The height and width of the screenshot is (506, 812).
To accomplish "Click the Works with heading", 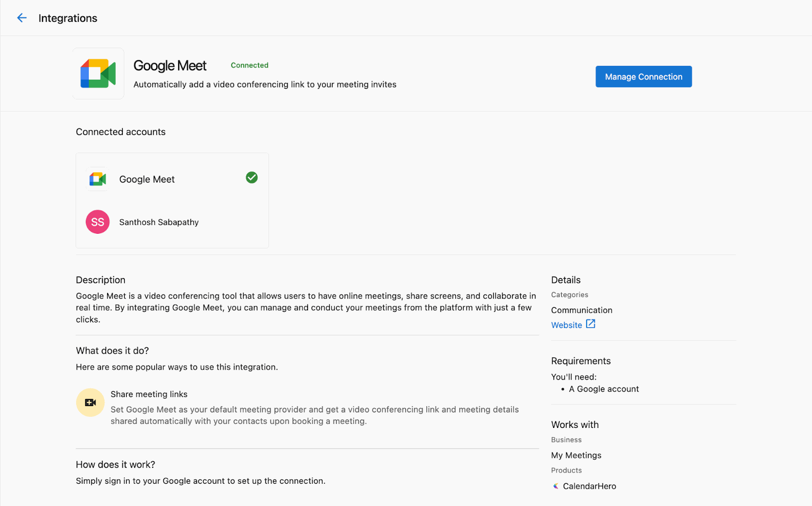I will [575, 425].
